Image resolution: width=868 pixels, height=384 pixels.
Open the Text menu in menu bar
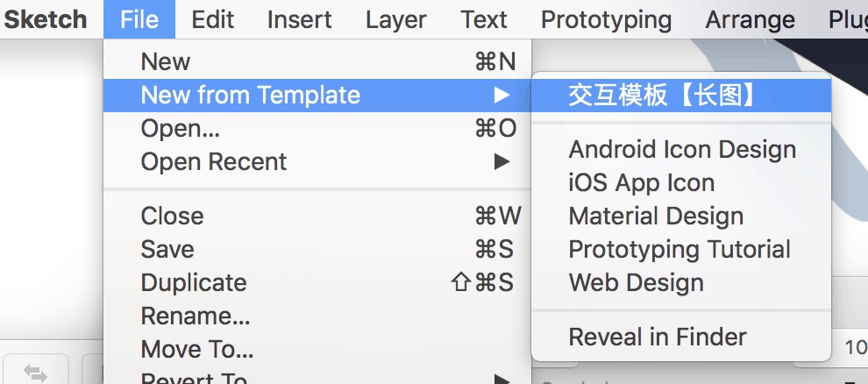[484, 19]
